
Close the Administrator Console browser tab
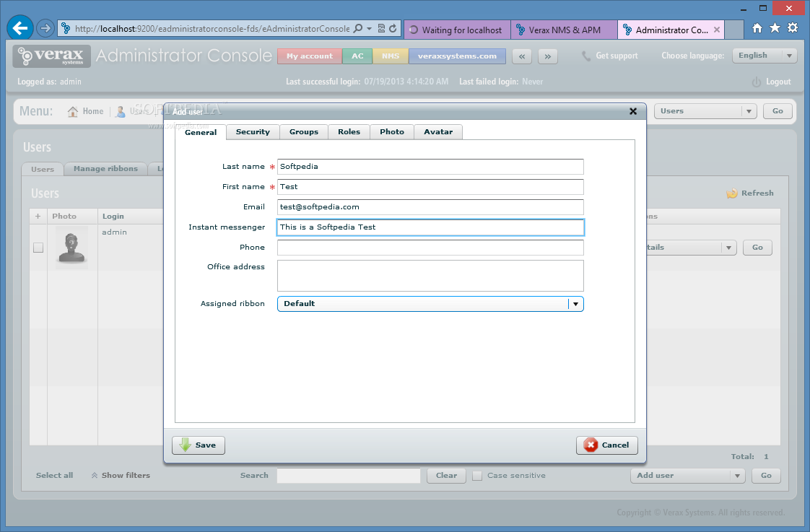tap(716, 30)
